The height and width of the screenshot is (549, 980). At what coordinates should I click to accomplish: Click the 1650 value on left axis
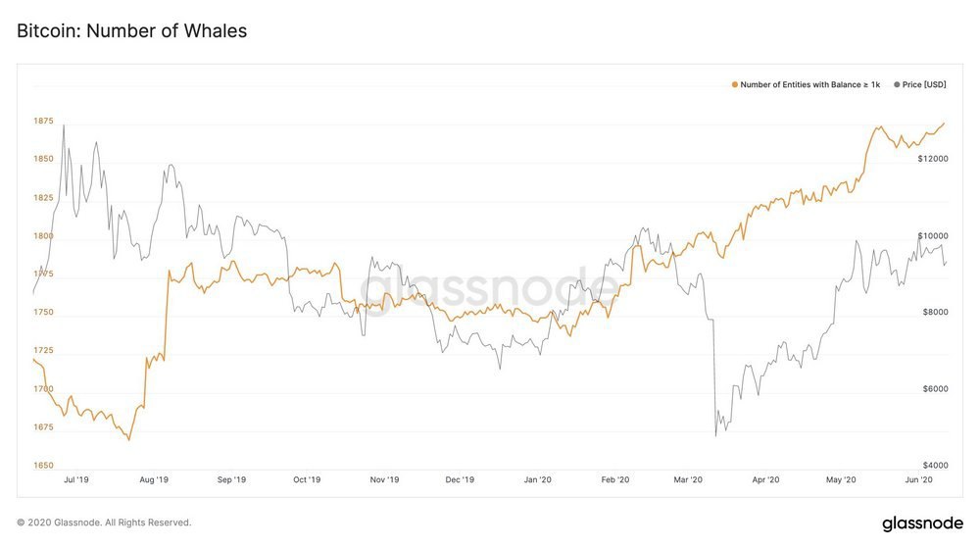43,466
